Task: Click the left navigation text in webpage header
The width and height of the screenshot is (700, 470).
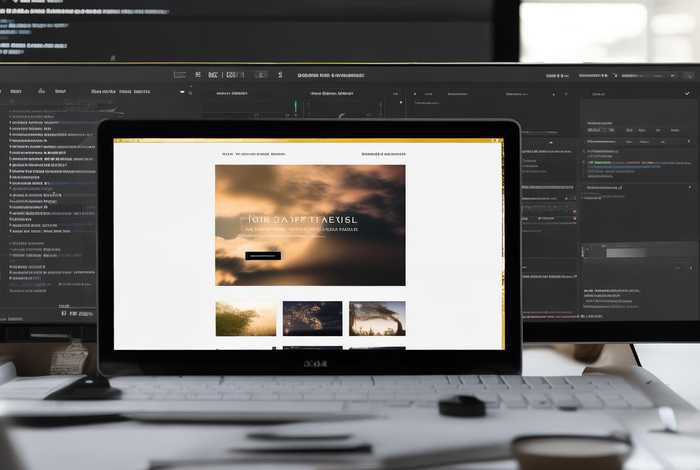Action: click(253, 155)
